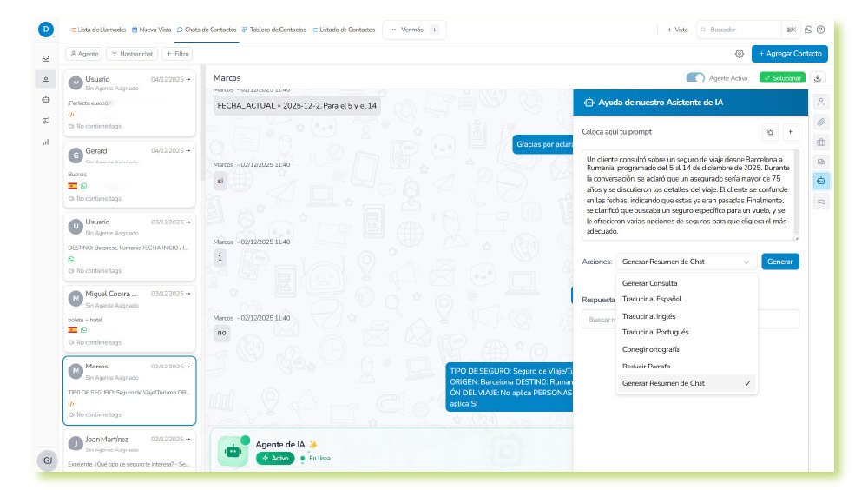Copy the prompt using the copy icon
Image resolution: width=868 pixels, height=490 pixels.
click(x=770, y=132)
